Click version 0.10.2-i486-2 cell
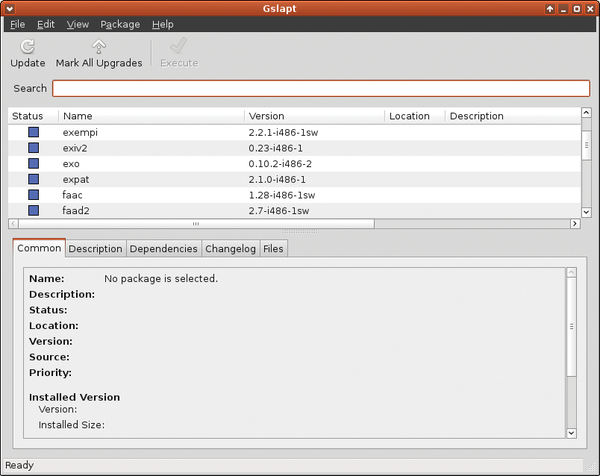Image resolution: width=600 pixels, height=476 pixels. 280,164
